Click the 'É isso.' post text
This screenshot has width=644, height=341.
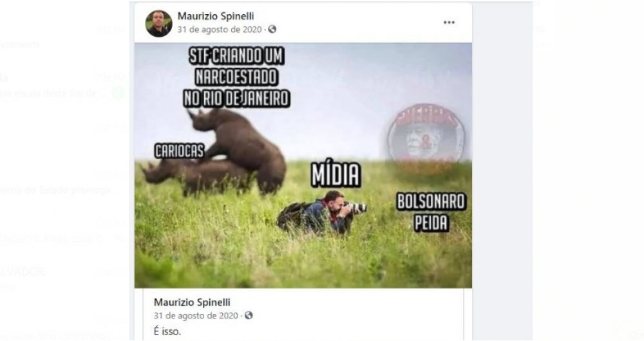[167, 331]
